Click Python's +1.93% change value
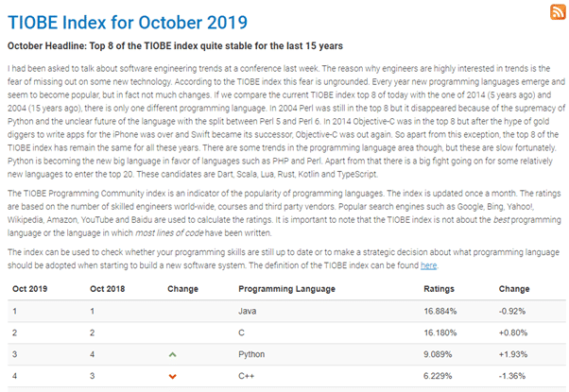 point(513,354)
